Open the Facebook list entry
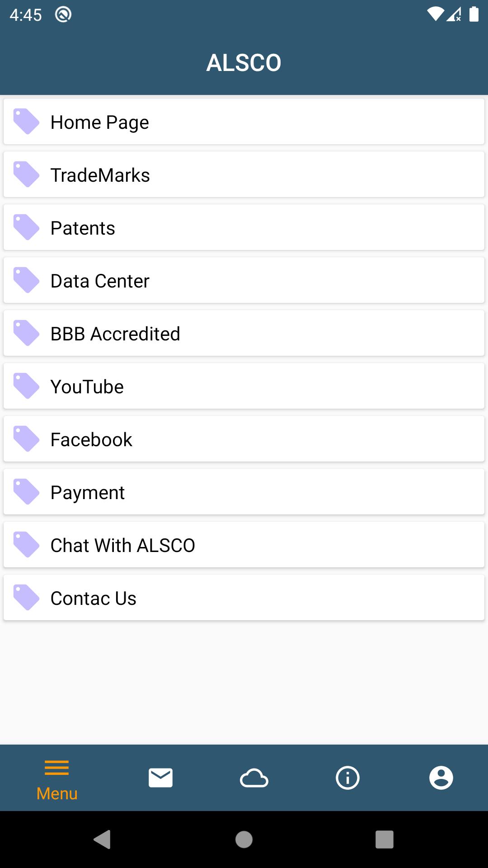This screenshot has width=488, height=868. click(x=244, y=439)
